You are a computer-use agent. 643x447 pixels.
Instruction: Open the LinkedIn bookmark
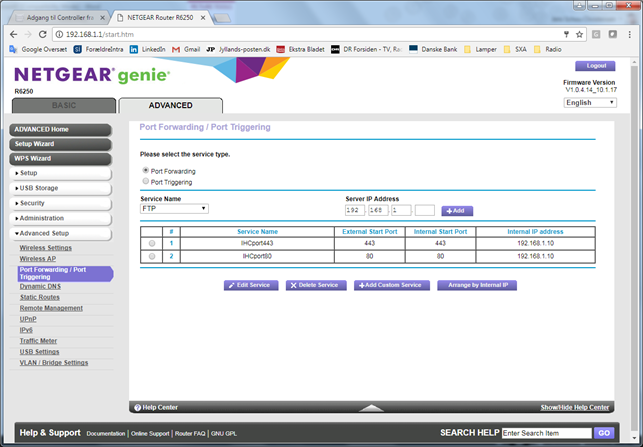[146, 48]
